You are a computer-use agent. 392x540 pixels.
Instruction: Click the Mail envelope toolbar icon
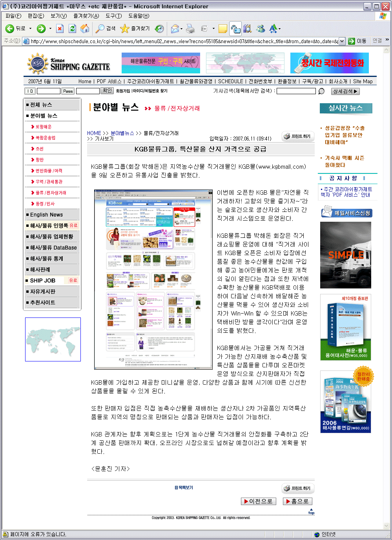(175, 28)
